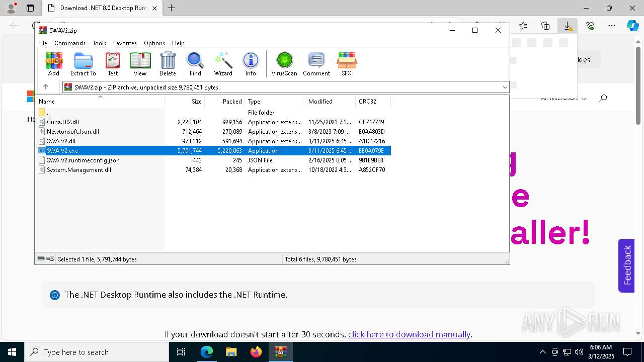The image size is (644, 362).
Task: Click the Windows Start button
Action: [x=12, y=352]
